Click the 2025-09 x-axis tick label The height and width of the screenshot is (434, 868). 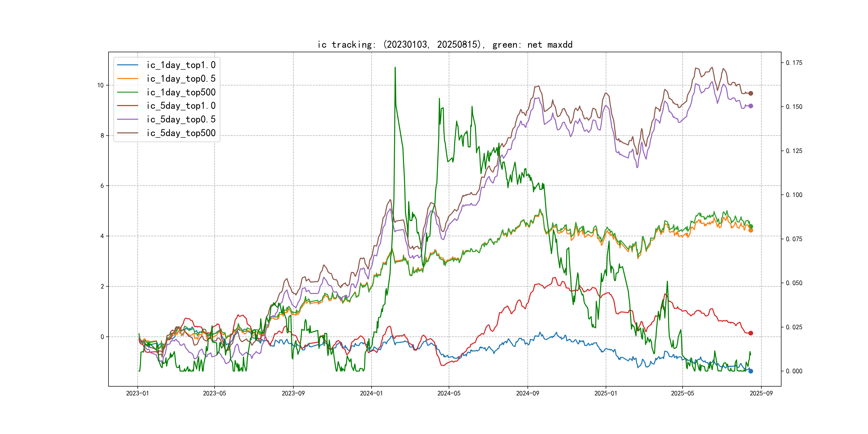pos(761,393)
